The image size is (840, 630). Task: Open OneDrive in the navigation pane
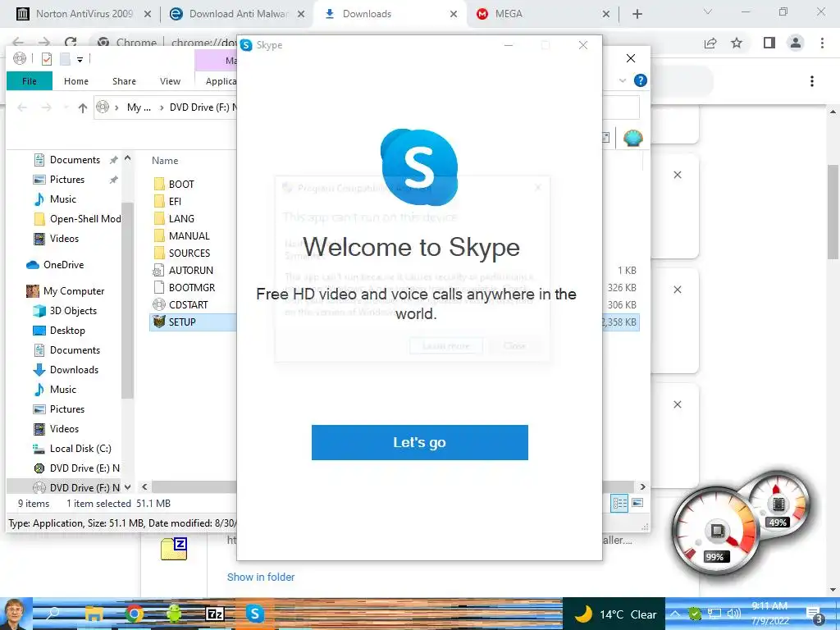pyautogui.click(x=63, y=265)
